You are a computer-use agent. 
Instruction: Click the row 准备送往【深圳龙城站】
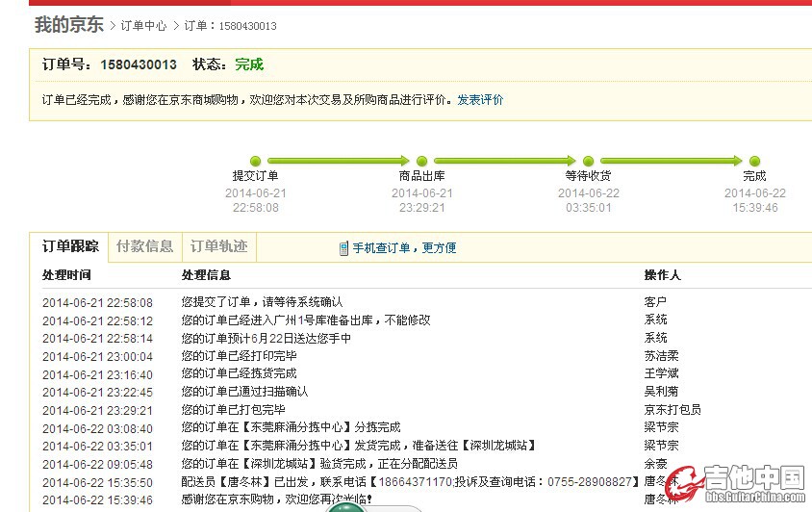tap(360, 446)
